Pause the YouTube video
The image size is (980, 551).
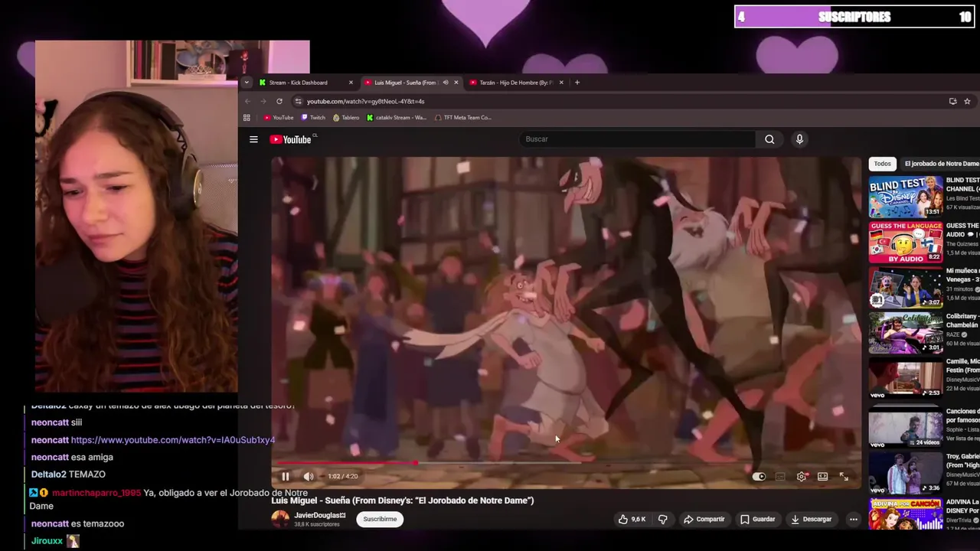tap(285, 476)
